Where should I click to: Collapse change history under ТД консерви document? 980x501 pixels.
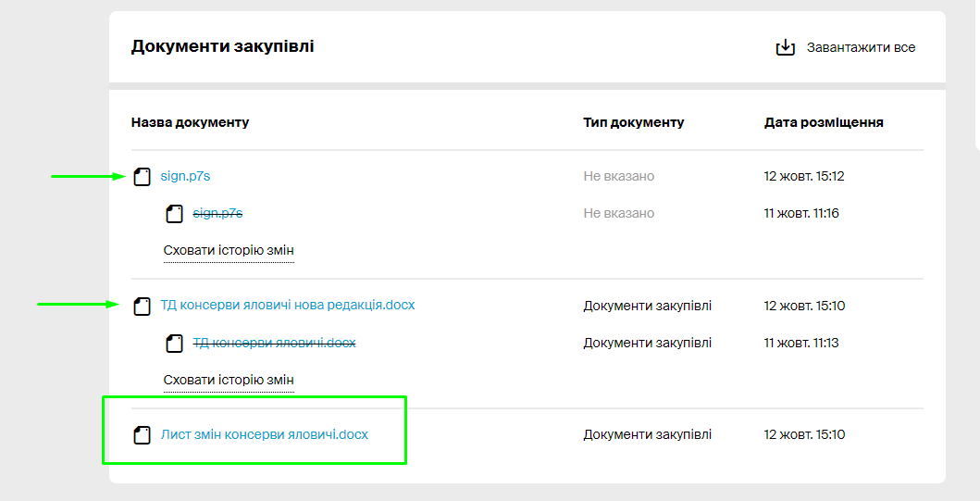[x=229, y=380]
